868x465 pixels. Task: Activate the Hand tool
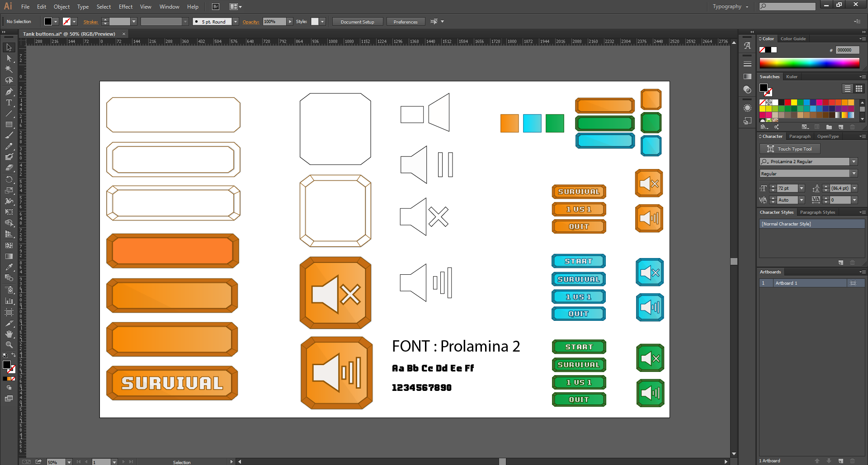(x=9, y=333)
